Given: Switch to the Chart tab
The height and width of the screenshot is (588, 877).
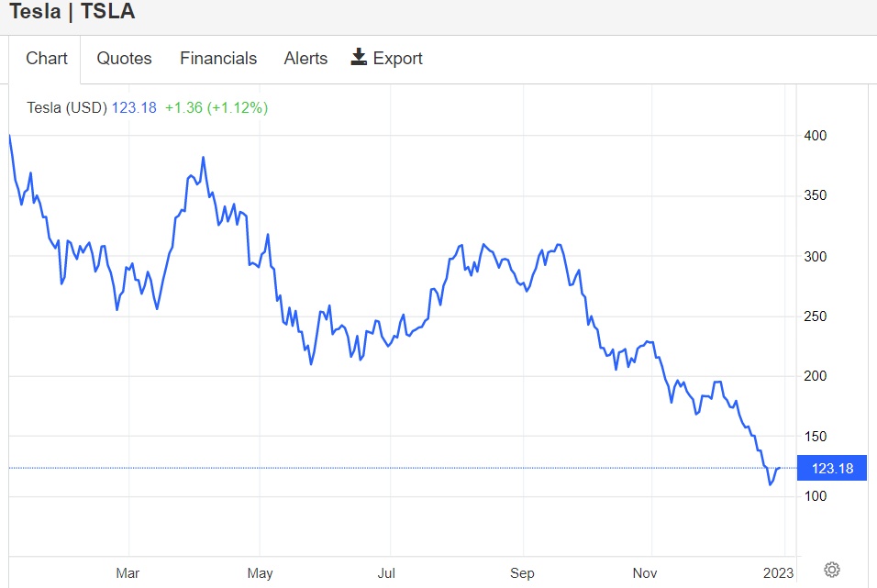Looking at the screenshot, I should pyautogui.click(x=47, y=59).
